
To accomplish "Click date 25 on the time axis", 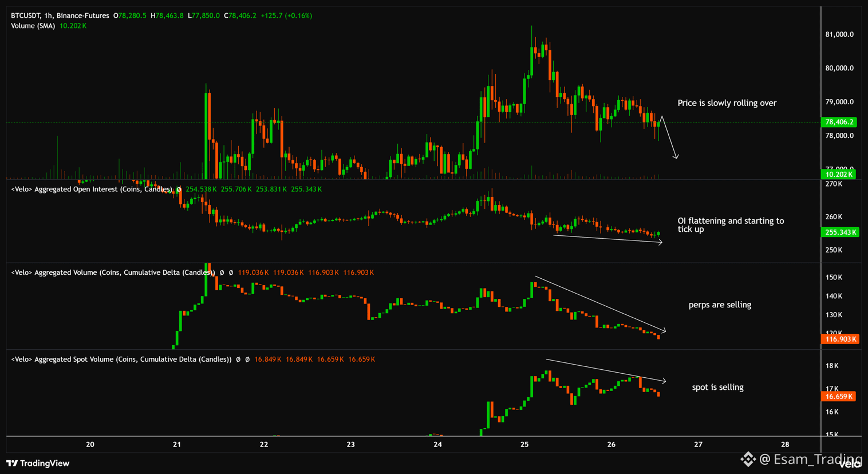I will click(x=525, y=444).
